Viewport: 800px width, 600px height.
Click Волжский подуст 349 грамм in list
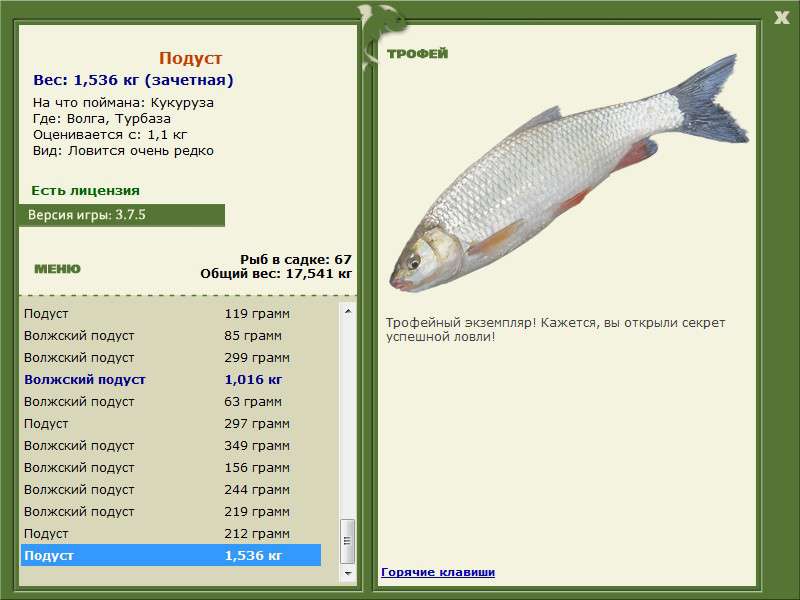tap(170, 445)
